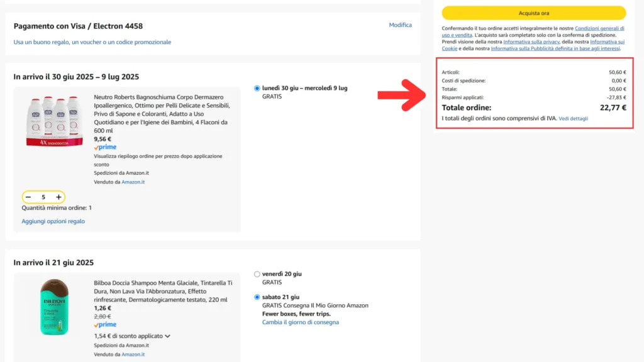Image resolution: width=644 pixels, height=362 pixels.
Task: Click Visualizza riepilogo ordine per prezzo text
Action: click(158, 160)
